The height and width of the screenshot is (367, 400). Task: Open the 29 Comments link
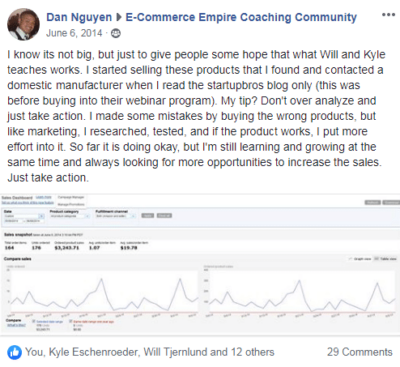click(360, 352)
